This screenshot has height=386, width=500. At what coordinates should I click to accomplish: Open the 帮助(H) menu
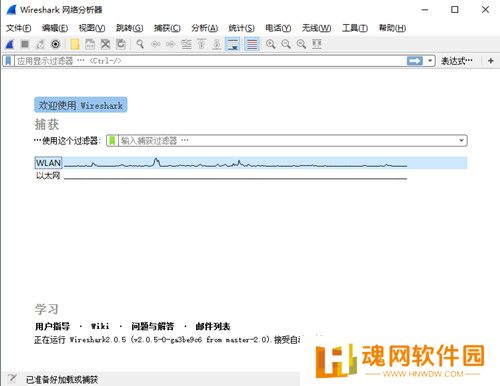392,28
